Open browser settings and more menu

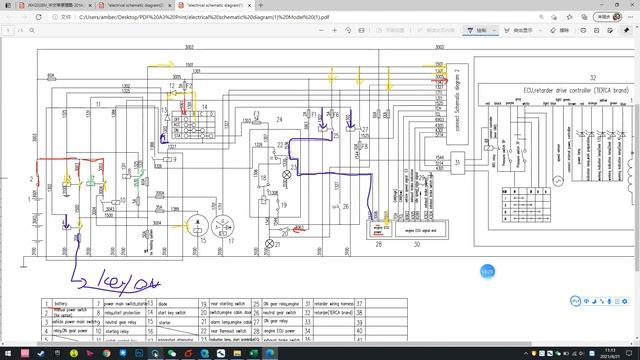631,17
